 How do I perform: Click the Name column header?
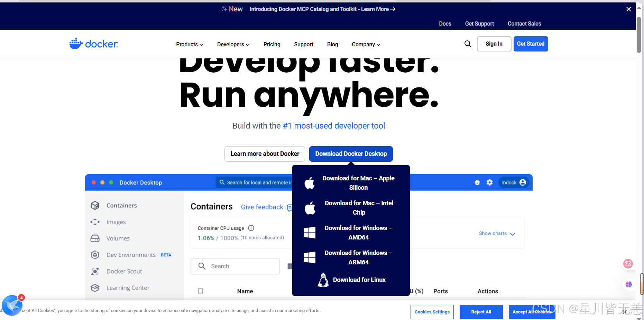coord(245,291)
